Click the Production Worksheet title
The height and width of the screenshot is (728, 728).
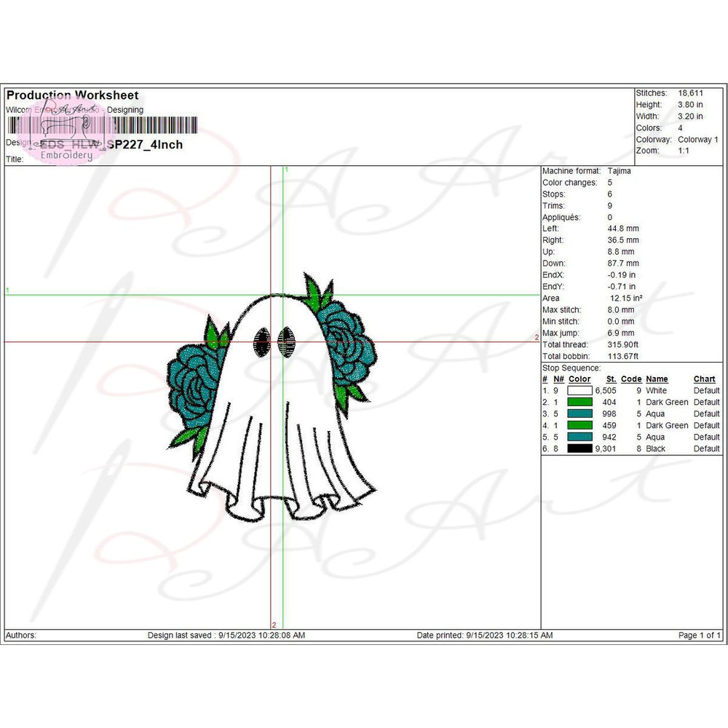72,95
